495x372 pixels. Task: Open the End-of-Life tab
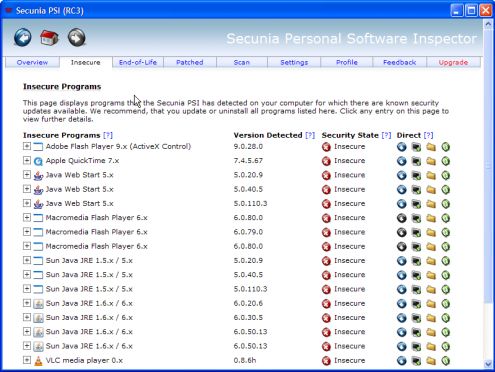coord(138,62)
